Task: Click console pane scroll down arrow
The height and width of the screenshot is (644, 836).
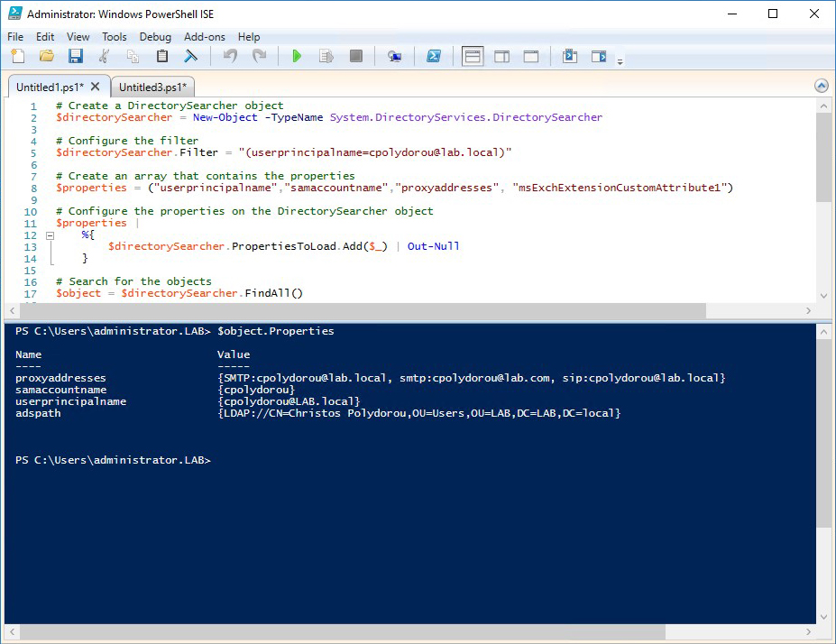Action: pyautogui.click(x=823, y=617)
